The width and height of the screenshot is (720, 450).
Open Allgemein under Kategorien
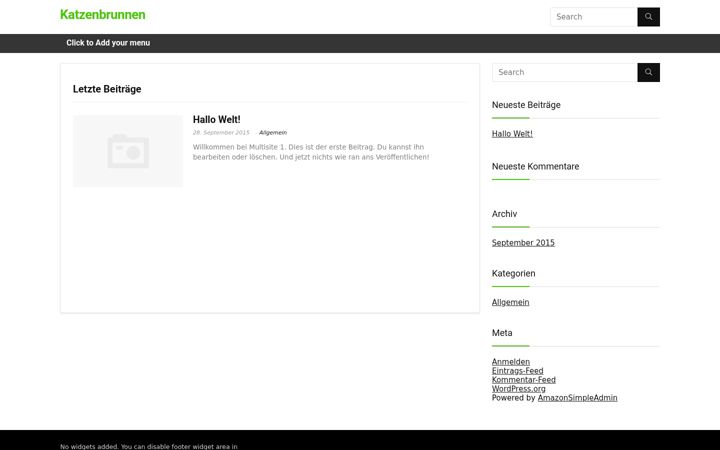pos(510,303)
